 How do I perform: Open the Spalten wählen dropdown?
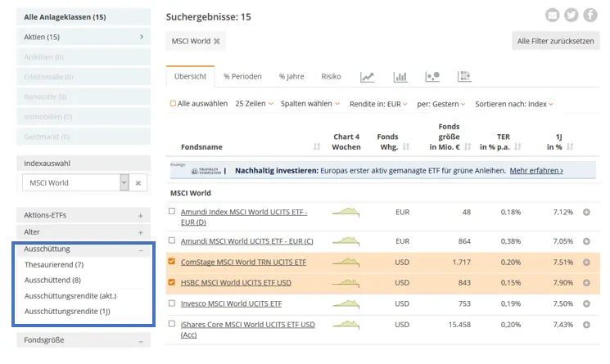[x=310, y=104]
